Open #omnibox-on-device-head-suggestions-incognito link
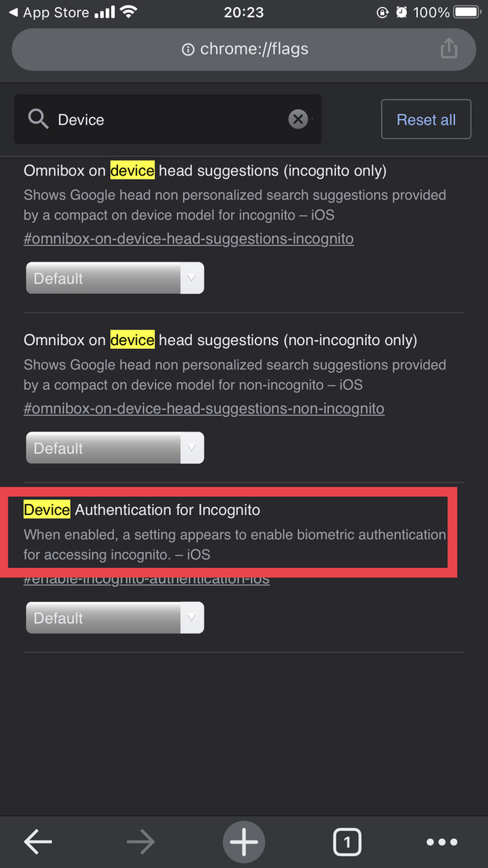The image size is (488, 868). tap(189, 239)
